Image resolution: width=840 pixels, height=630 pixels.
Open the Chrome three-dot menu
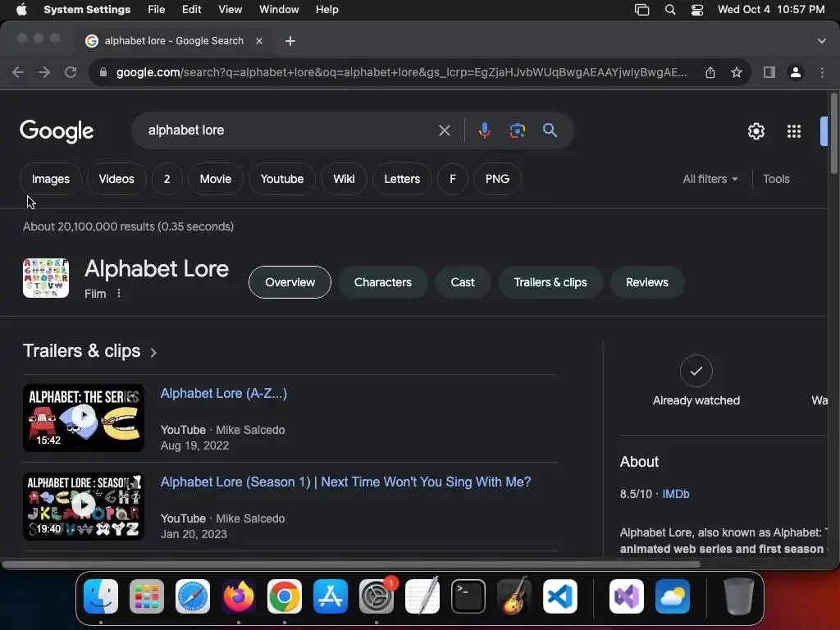(x=822, y=72)
